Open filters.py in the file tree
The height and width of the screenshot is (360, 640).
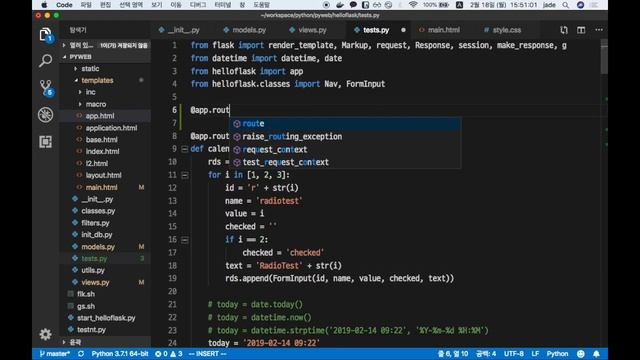(95, 223)
